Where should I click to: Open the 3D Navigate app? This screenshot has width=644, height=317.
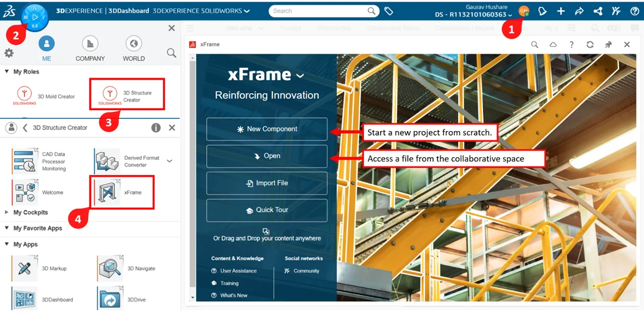[x=126, y=268]
